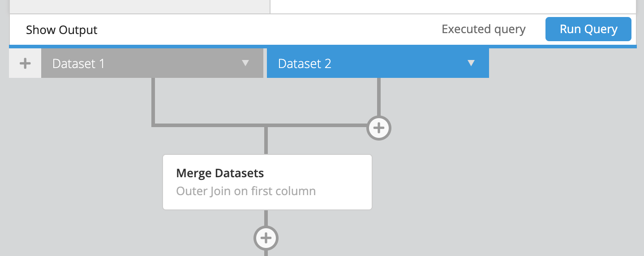
Task: Open Dataset 2 dropdown arrow
Action: [471, 63]
